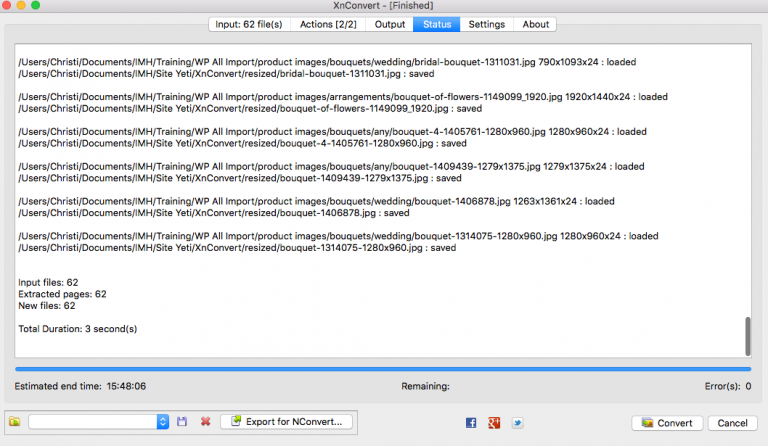Click the red close window button

(6, 5)
